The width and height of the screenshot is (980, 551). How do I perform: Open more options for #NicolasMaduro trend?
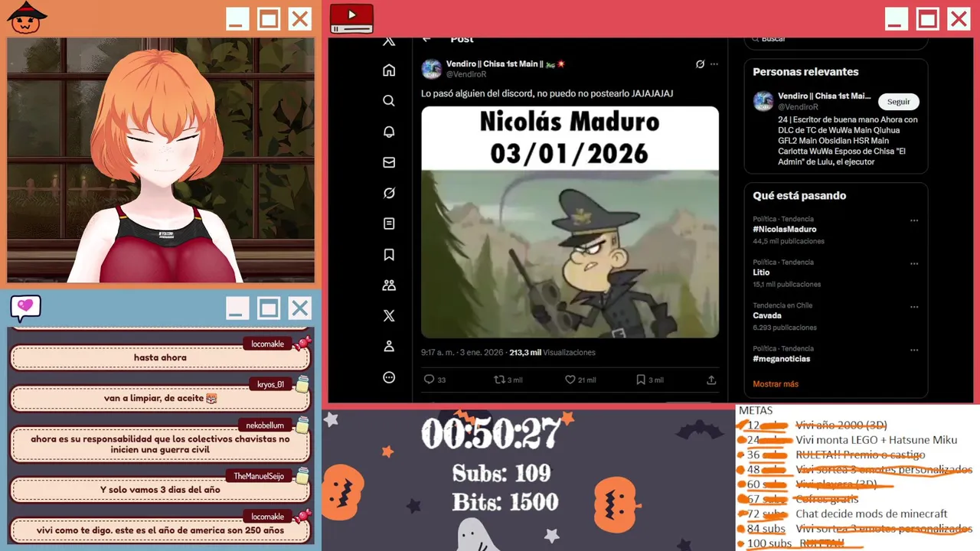[x=914, y=220]
